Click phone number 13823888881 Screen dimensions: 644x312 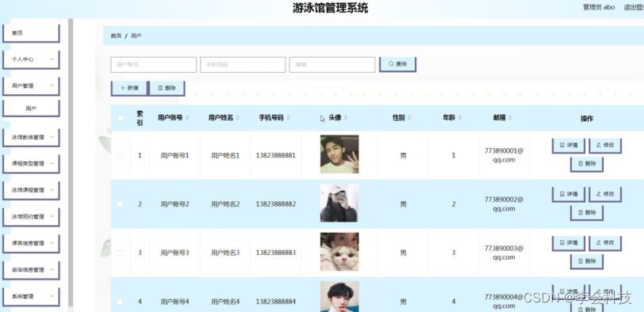point(275,156)
